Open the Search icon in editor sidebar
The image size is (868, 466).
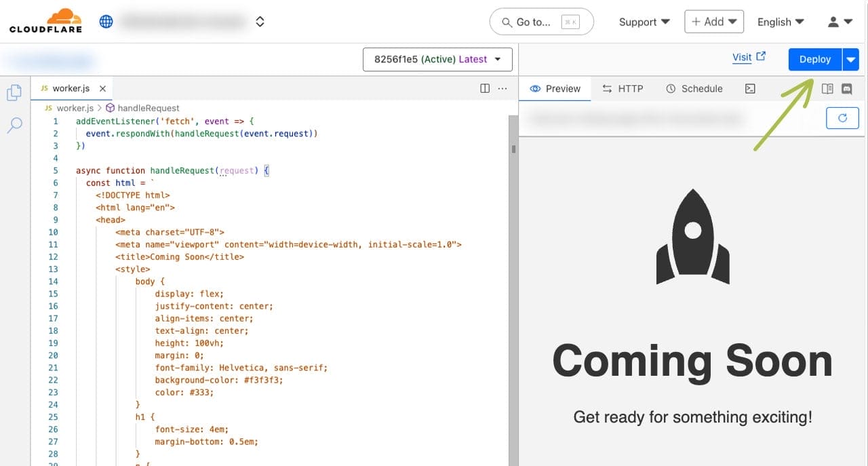pos(14,125)
